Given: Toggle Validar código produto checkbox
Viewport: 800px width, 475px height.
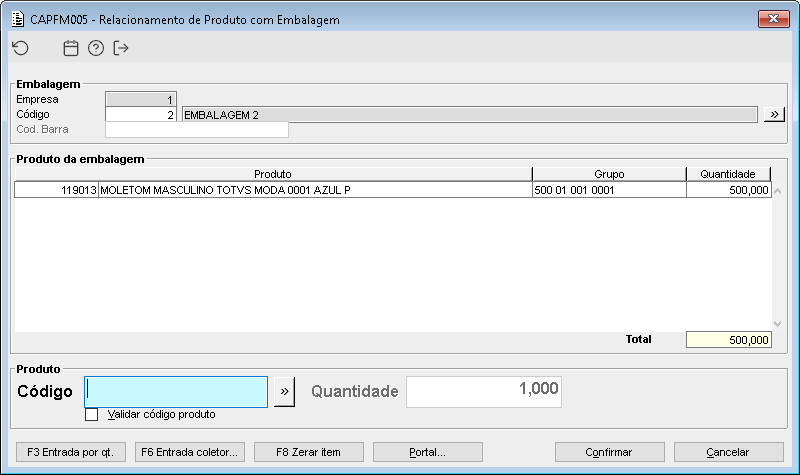Looking at the screenshot, I should 91,414.
